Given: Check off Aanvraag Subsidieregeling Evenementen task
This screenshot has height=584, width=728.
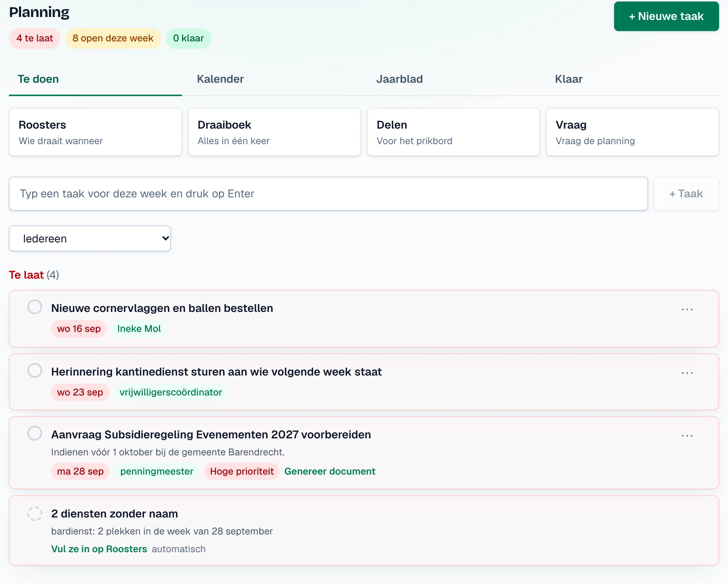Looking at the screenshot, I should click(x=35, y=433).
